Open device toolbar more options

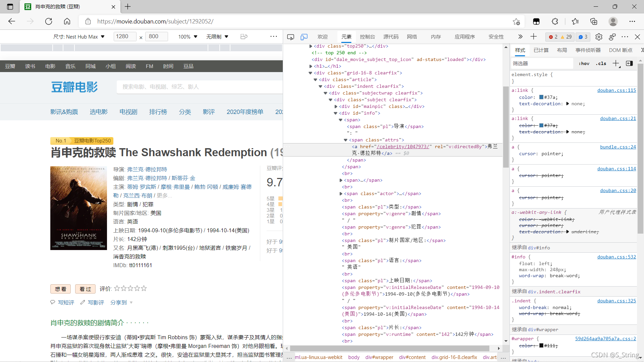(274, 37)
